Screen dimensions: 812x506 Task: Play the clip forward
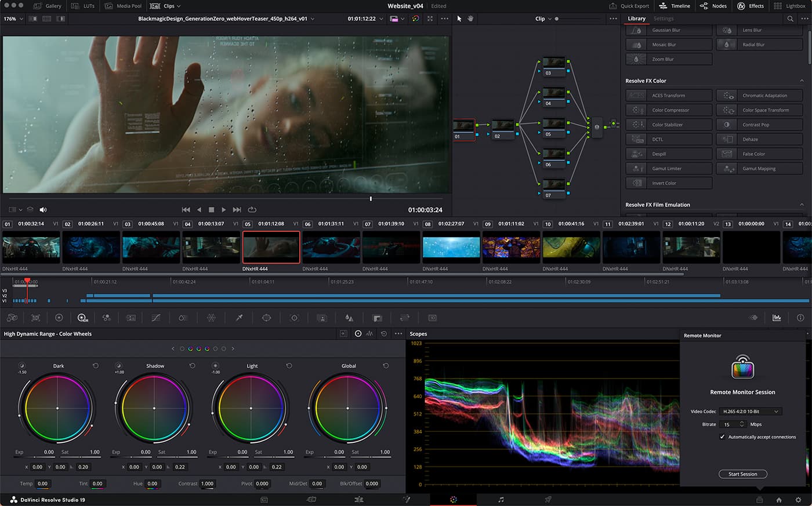[223, 210]
